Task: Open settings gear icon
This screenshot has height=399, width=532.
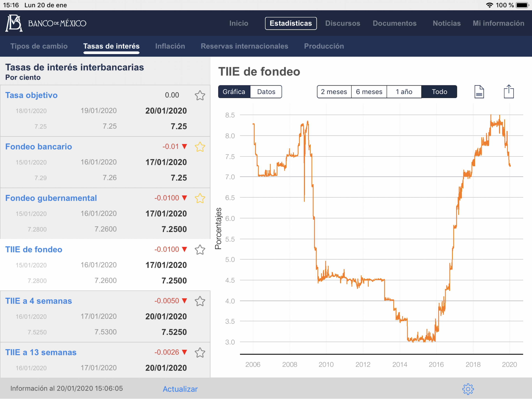Action: (468, 389)
